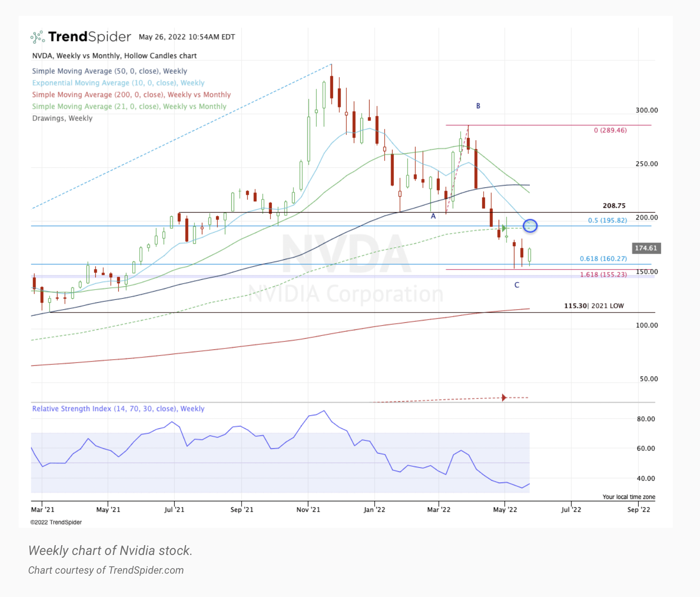Click the '0 (289.46)' Fibonacci label
The image size is (700, 597).
[610, 130]
